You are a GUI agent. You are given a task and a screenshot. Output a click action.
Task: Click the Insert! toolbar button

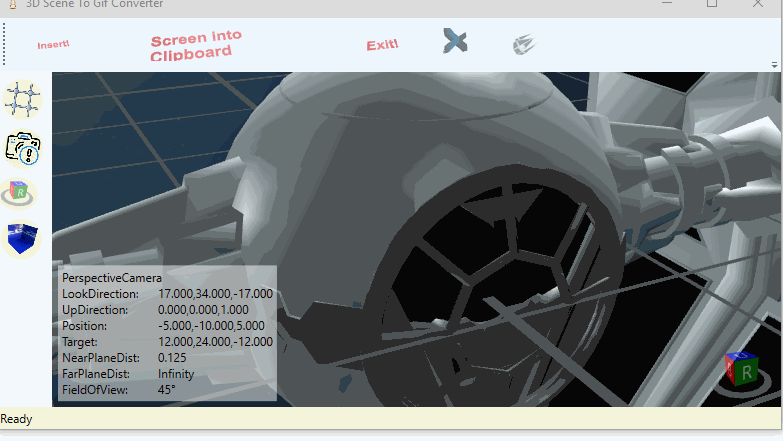pyautogui.click(x=53, y=45)
